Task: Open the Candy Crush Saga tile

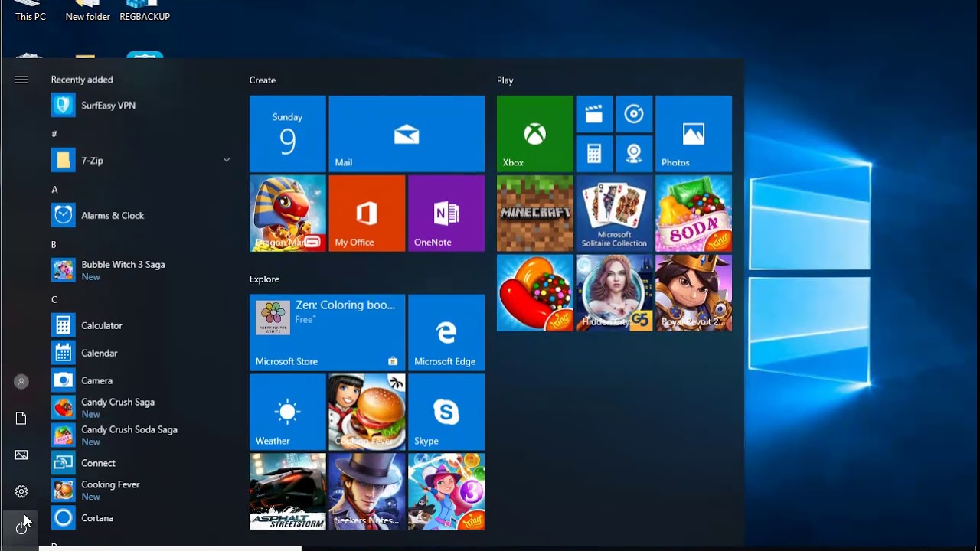Action: point(534,293)
